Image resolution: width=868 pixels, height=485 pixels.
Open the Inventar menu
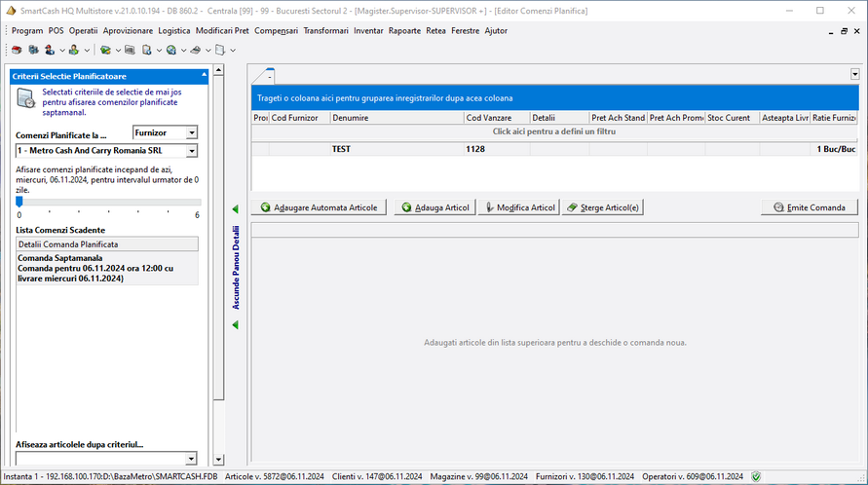coord(368,31)
